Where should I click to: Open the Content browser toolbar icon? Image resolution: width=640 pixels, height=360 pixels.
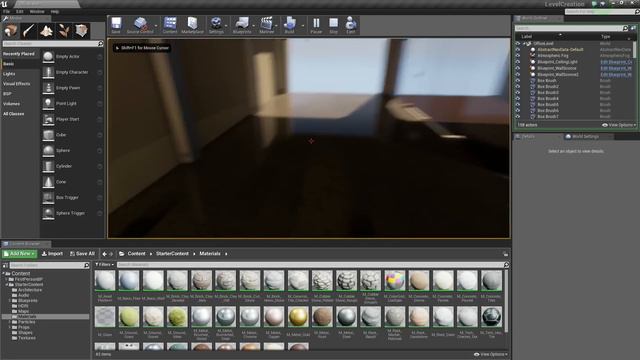(x=170, y=25)
